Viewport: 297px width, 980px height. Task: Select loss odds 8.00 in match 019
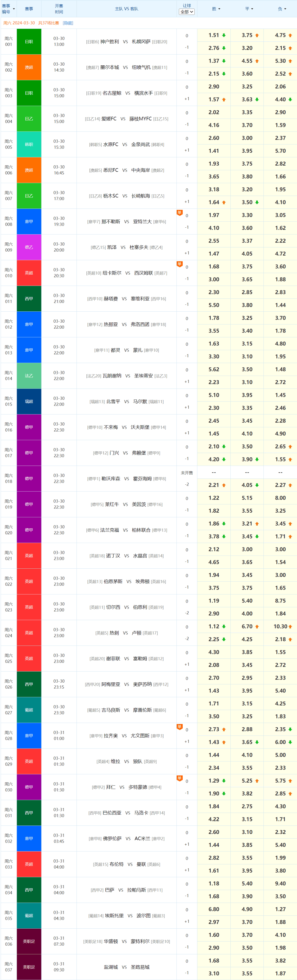click(x=280, y=498)
